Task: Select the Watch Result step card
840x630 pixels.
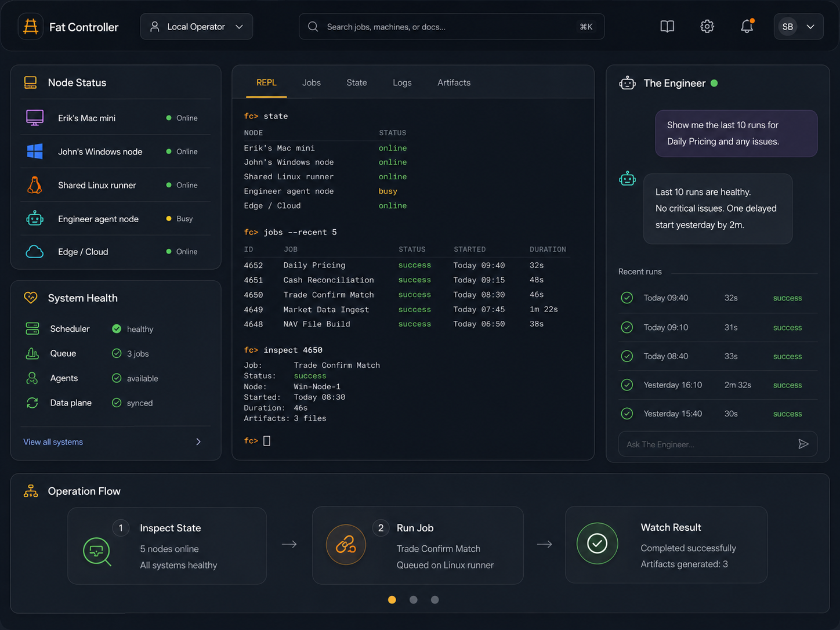Action: 667,545
